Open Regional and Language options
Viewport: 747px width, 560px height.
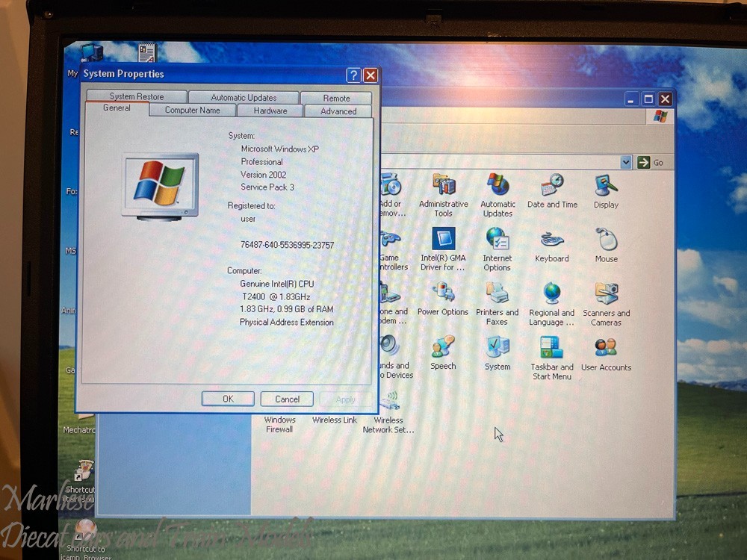pyautogui.click(x=552, y=303)
